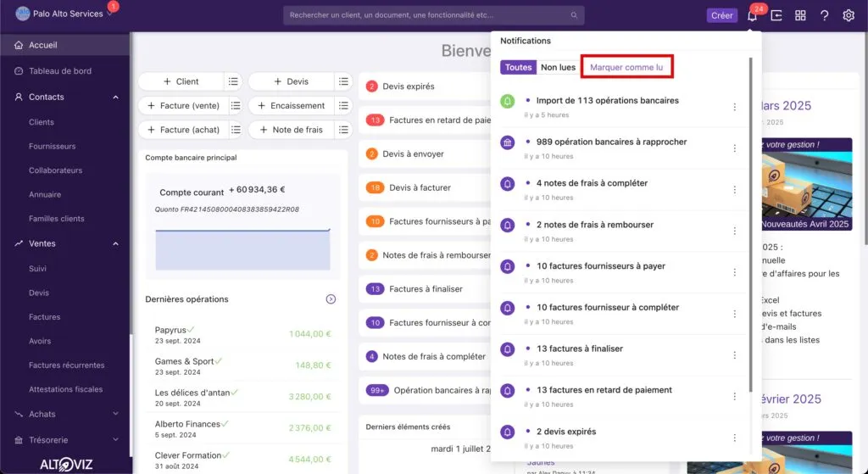
Task: Expand the Achats sidebar section
Action: pos(115,414)
